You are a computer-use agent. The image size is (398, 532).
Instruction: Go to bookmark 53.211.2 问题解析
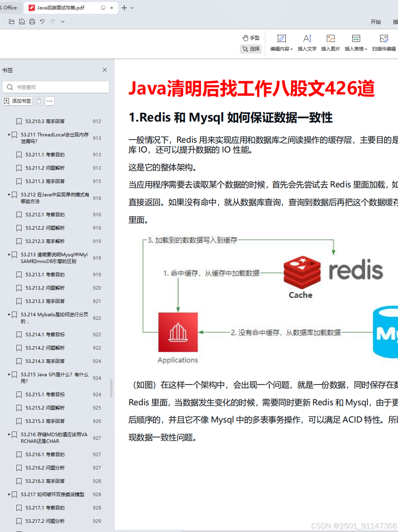45,168
